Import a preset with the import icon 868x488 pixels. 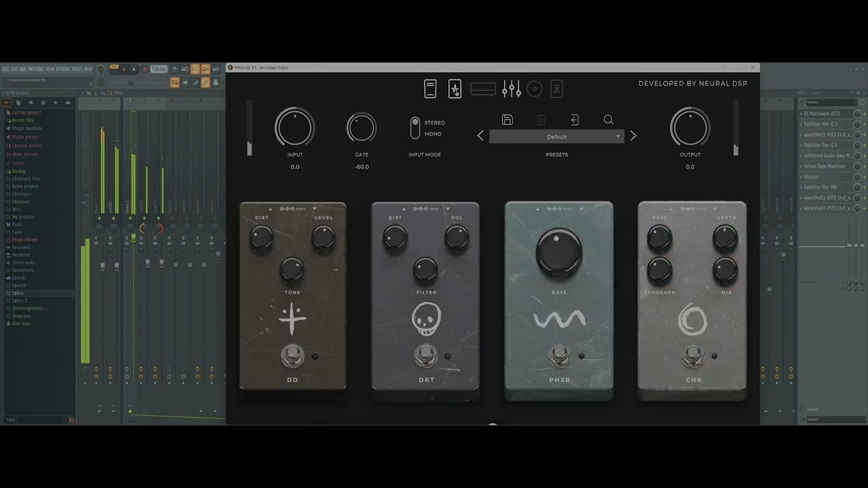[x=574, y=120]
